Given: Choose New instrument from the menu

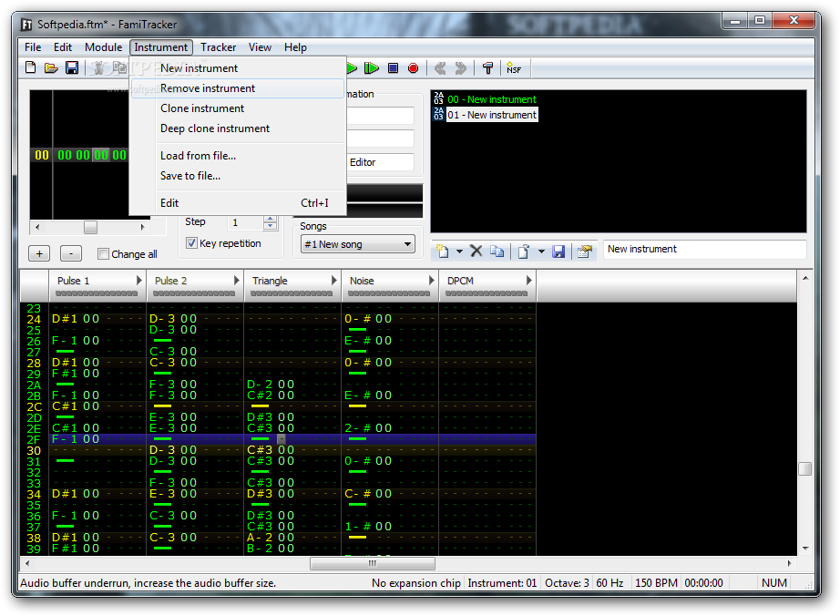Looking at the screenshot, I should click(238, 68).
